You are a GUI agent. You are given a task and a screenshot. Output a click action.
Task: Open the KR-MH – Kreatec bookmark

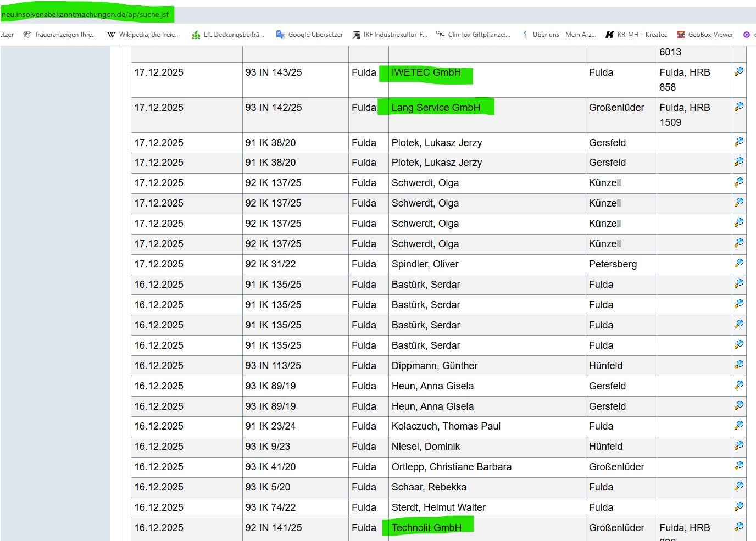click(636, 35)
